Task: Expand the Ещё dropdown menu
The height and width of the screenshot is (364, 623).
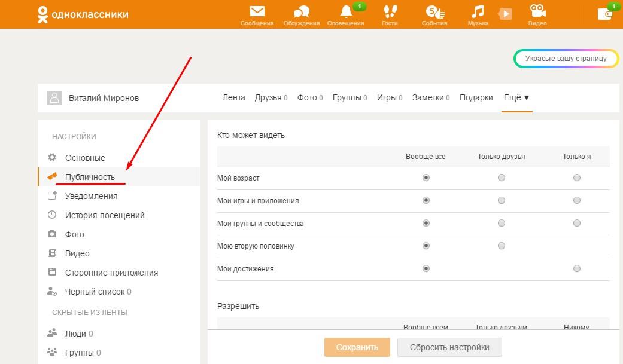Action: (x=516, y=97)
